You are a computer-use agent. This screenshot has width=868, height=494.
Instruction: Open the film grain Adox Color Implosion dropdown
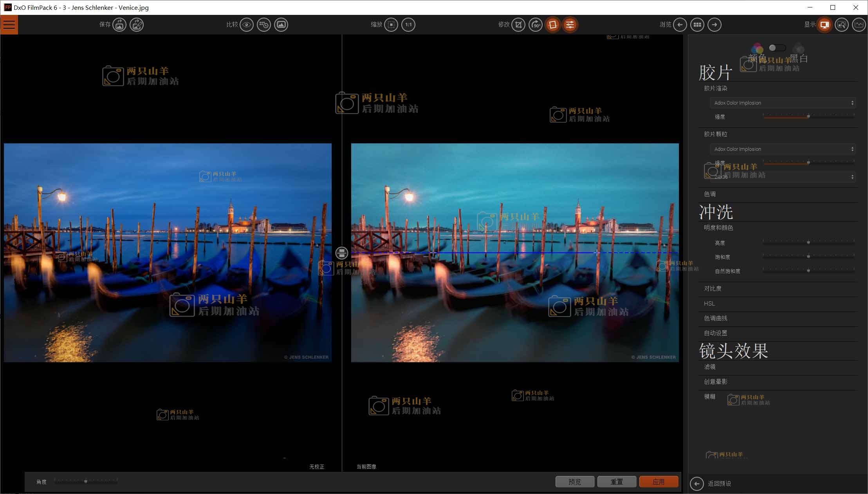click(783, 149)
